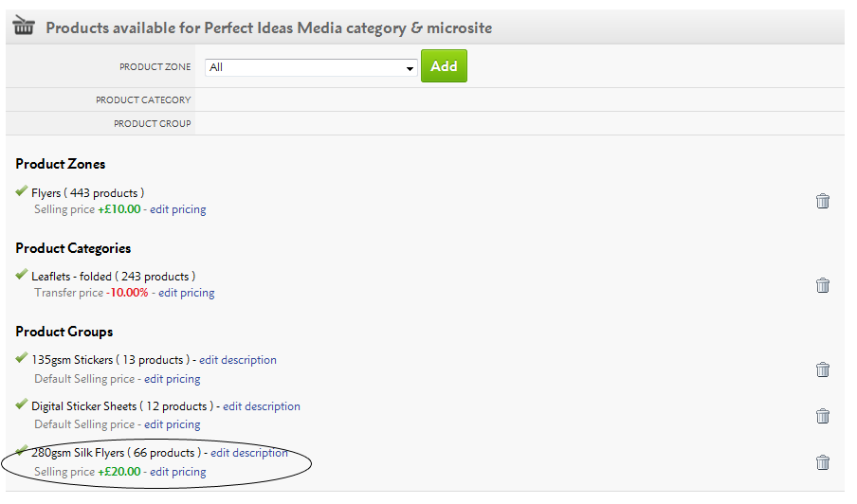Click the shopping basket header icon

pos(24,26)
